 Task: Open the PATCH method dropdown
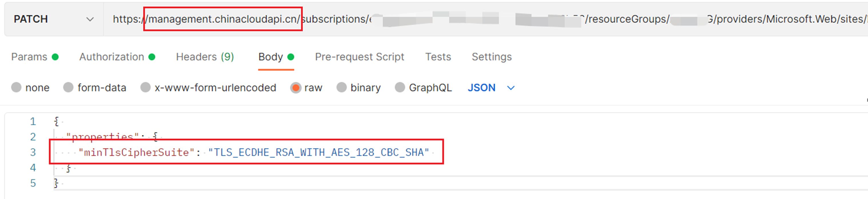[x=53, y=19]
